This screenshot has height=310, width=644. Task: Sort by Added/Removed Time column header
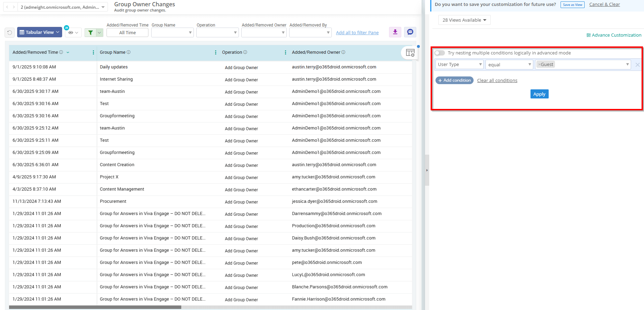[35, 52]
